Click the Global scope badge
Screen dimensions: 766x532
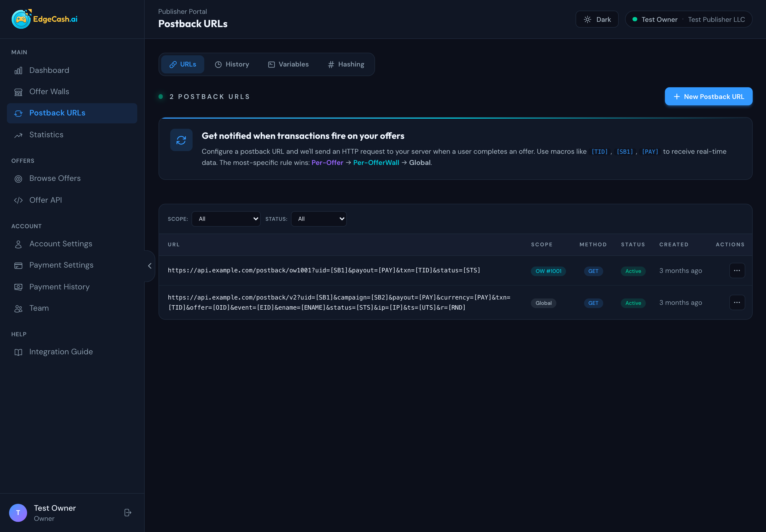[x=544, y=303]
